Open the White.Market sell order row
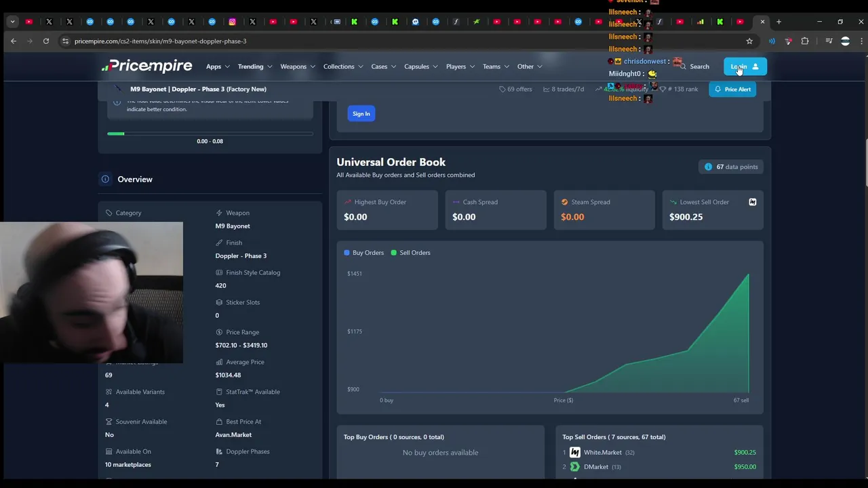868x488 pixels. coord(658,452)
